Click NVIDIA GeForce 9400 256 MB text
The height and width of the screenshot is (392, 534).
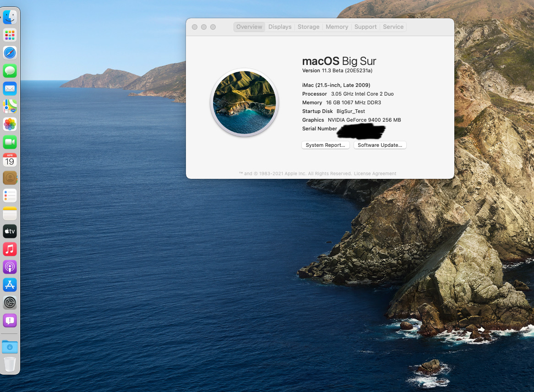pyautogui.click(x=365, y=120)
